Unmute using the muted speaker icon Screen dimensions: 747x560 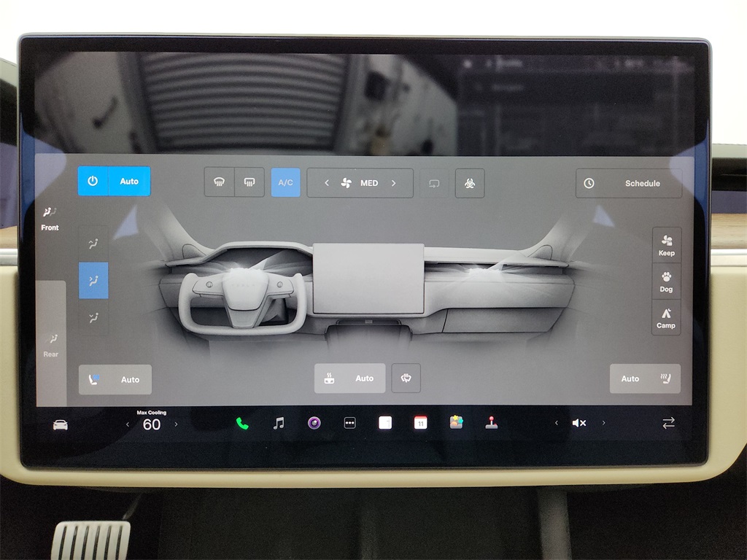(x=578, y=423)
